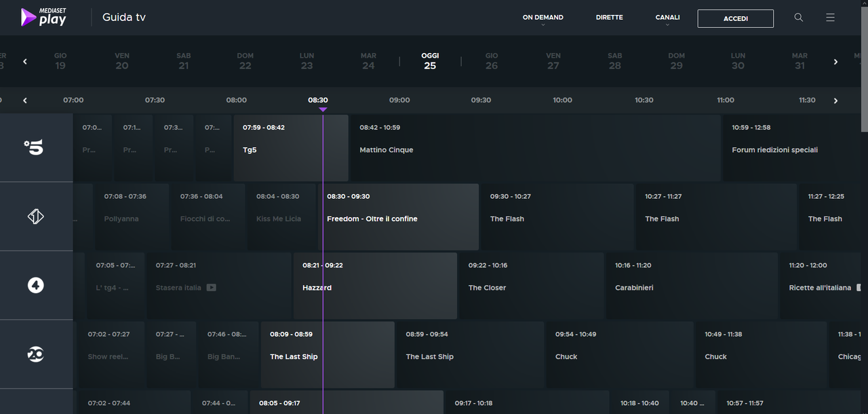
Task: Click the 09:00 time label
Action: (399, 100)
